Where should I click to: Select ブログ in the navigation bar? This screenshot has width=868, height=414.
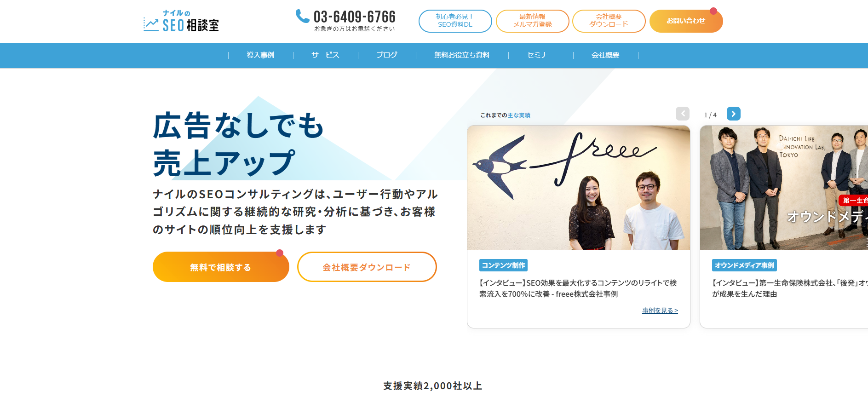[x=387, y=55]
